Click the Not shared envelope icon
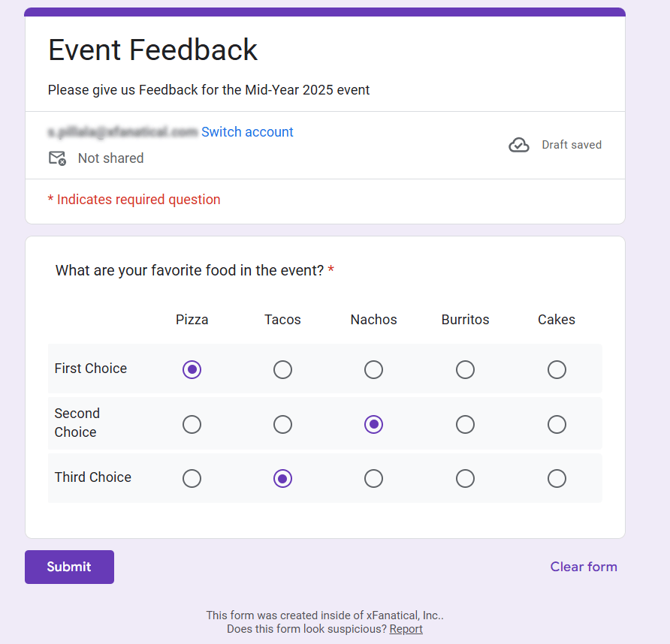This screenshot has width=670, height=644. click(x=56, y=158)
